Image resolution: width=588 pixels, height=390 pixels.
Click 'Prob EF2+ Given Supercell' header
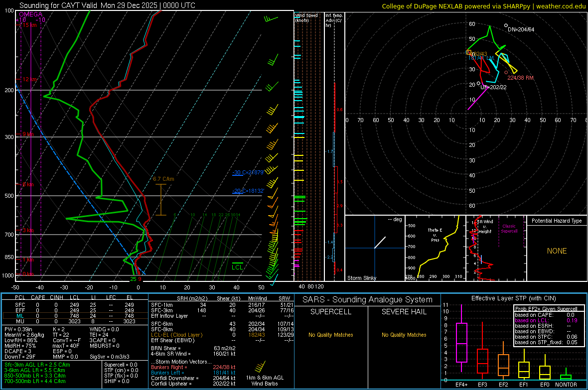(x=546, y=309)
